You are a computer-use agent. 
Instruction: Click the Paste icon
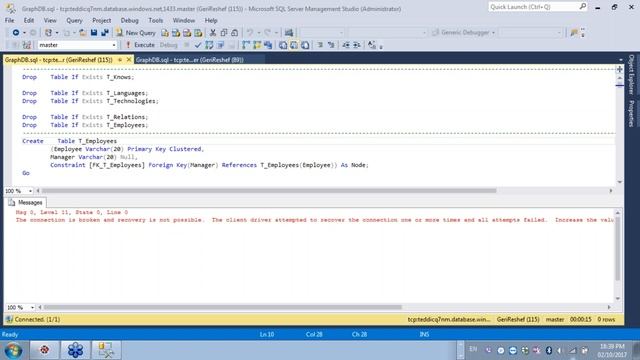click(x=235, y=33)
